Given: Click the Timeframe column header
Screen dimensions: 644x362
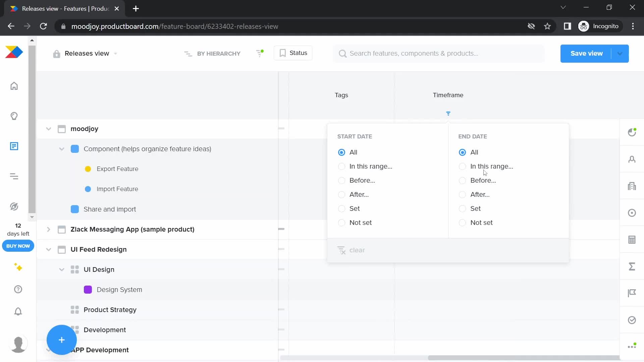Looking at the screenshot, I should point(448,95).
